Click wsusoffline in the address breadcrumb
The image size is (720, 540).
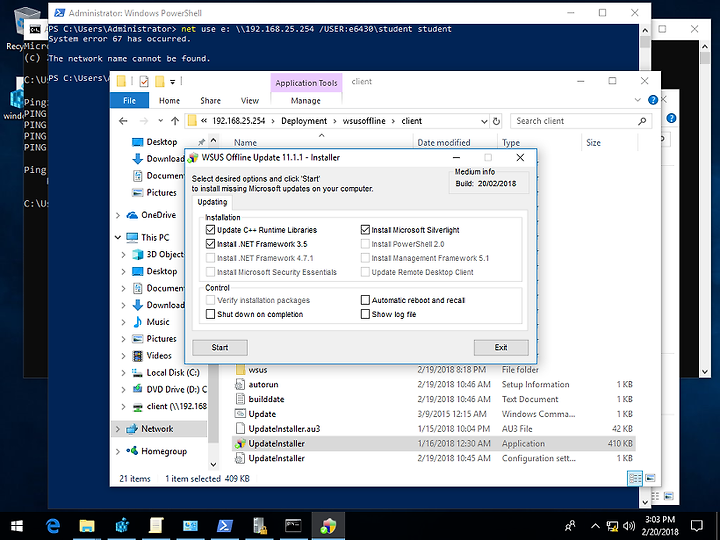[x=364, y=121]
